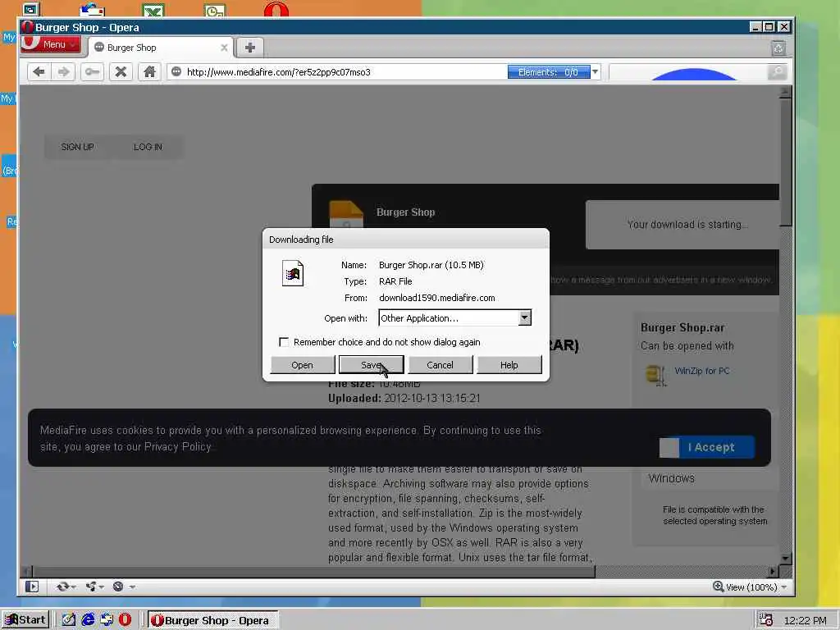The width and height of the screenshot is (840, 630).
Task: Click the Forward navigation arrow
Action: [63, 72]
